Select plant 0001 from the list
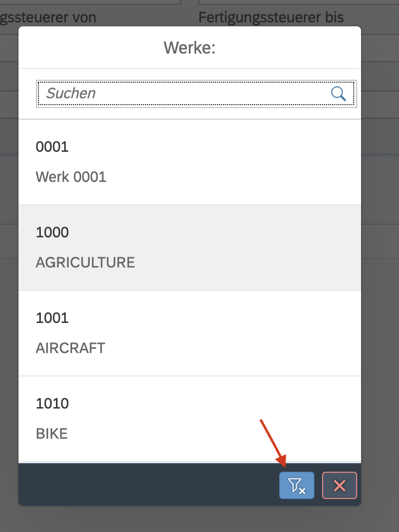Screen dimensions: 399x532 pos(53,146)
